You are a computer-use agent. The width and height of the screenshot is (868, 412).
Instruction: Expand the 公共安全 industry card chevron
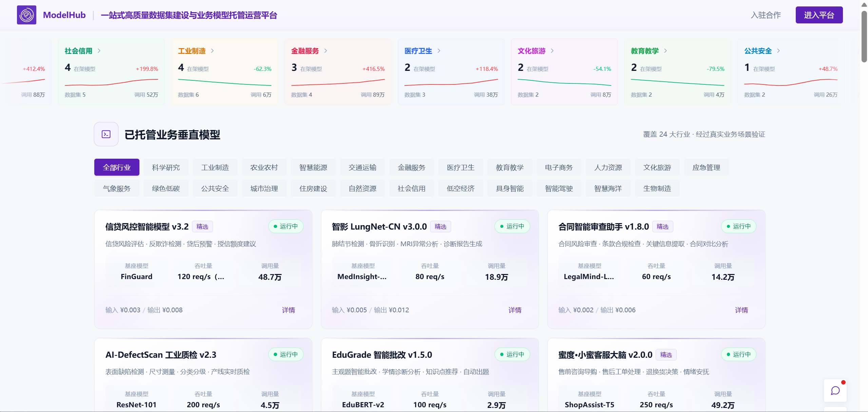click(778, 51)
